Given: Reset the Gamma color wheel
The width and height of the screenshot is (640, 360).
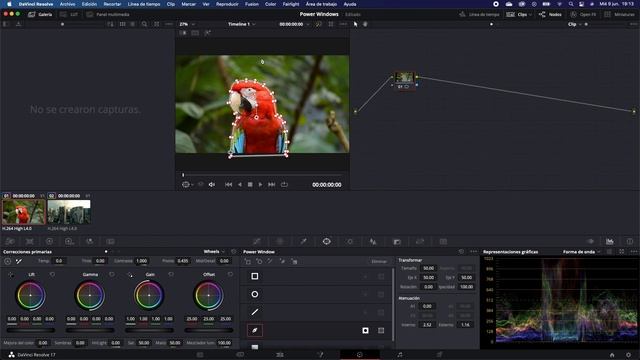Looking at the screenshot, I should click(112, 275).
